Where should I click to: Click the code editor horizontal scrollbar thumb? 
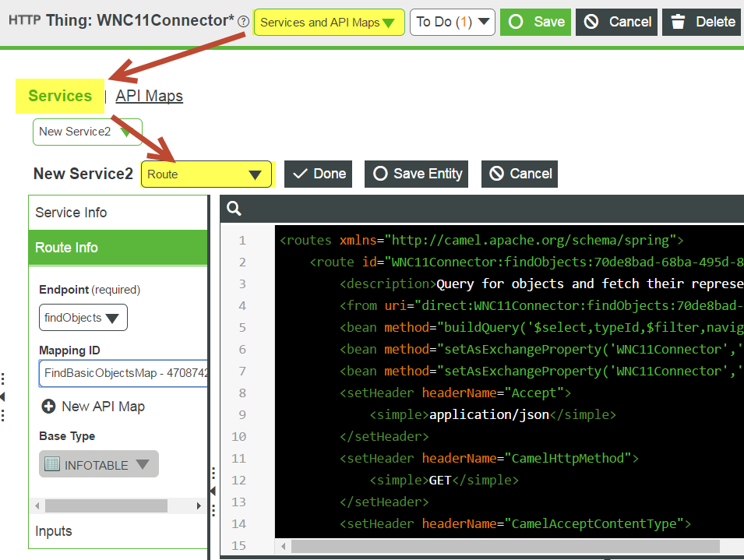point(506,546)
